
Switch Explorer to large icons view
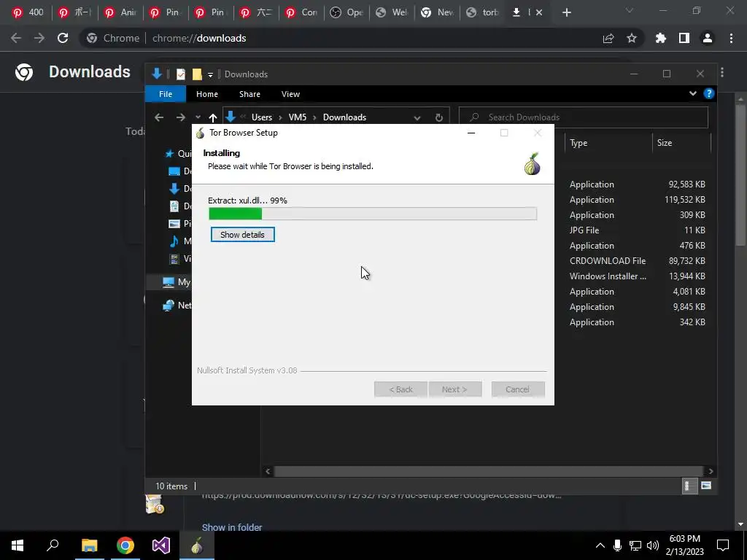point(706,486)
